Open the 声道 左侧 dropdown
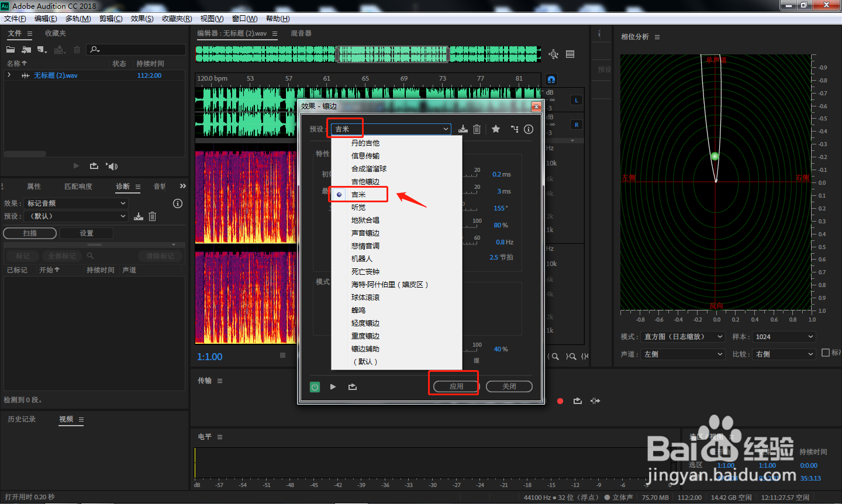The width and height of the screenshot is (842, 504). pyautogui.click(x=682, y=354)
